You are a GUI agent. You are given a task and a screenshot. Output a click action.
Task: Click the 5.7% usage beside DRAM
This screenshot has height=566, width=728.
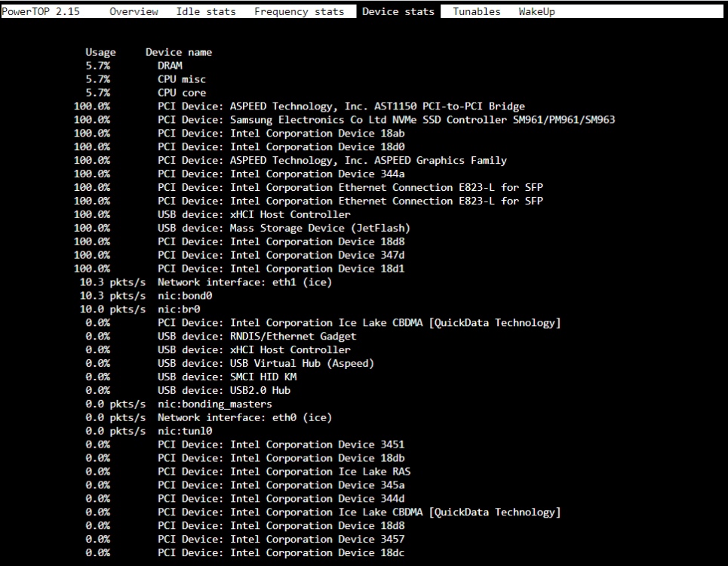(x=97, y=66)
